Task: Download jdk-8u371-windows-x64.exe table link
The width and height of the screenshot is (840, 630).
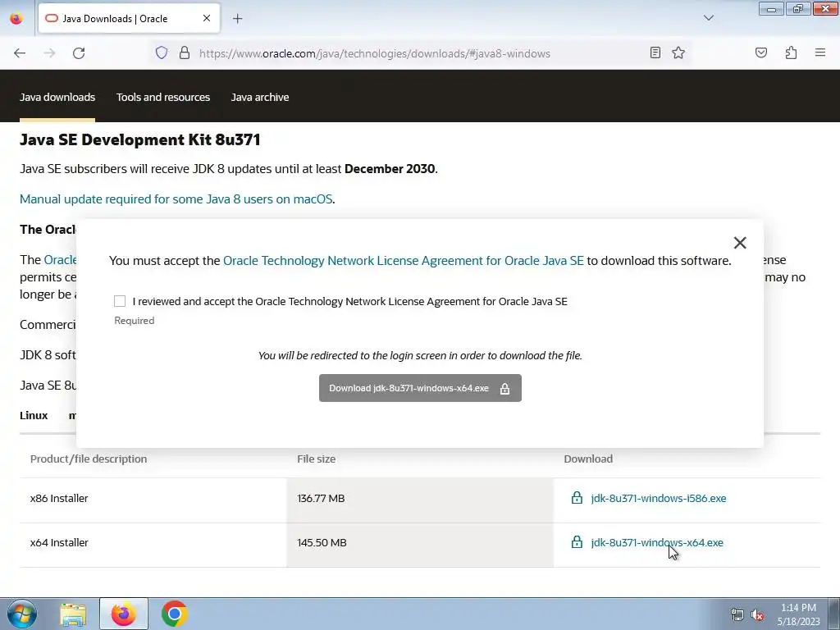Action: [657, 543]
